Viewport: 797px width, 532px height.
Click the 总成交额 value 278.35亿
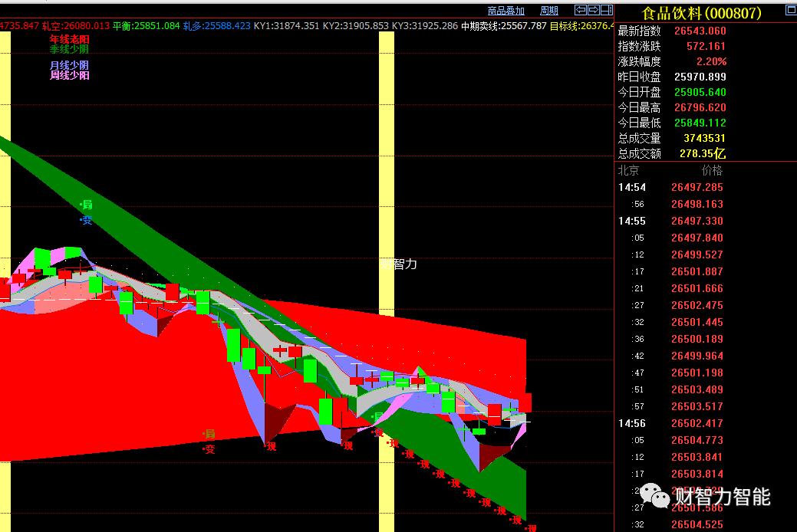point(703,153)
